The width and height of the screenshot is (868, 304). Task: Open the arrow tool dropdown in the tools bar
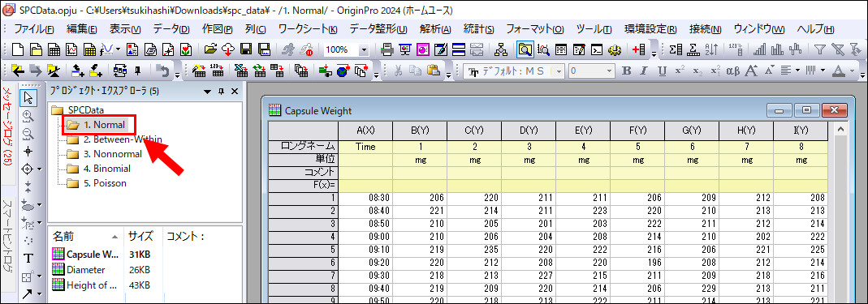click(x=39, y=294)
